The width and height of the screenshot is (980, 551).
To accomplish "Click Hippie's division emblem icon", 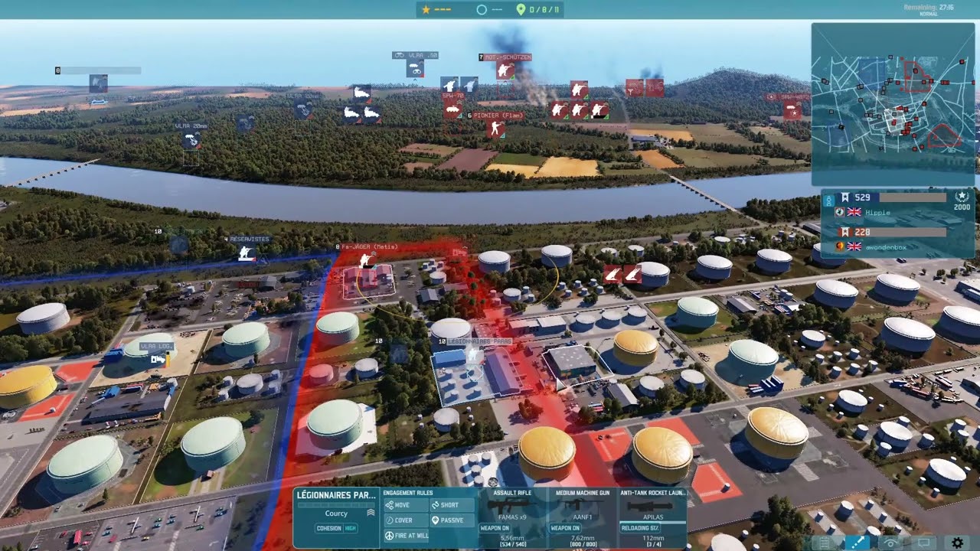I will 839,212.
